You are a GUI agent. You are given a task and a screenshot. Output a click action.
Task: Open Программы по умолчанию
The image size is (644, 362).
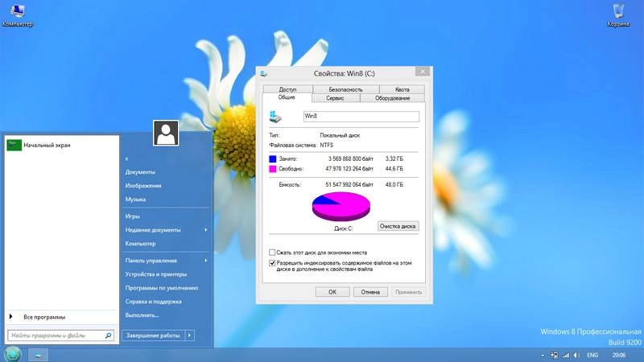point(162,288)
